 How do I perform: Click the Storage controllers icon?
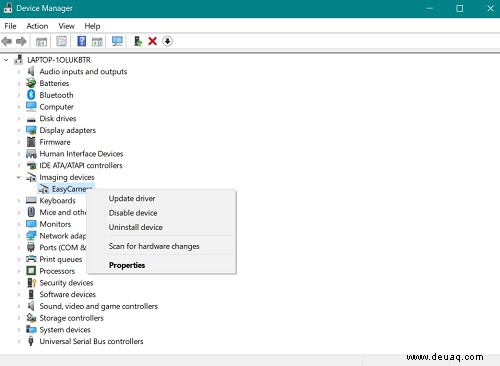[x=31, y=318]
